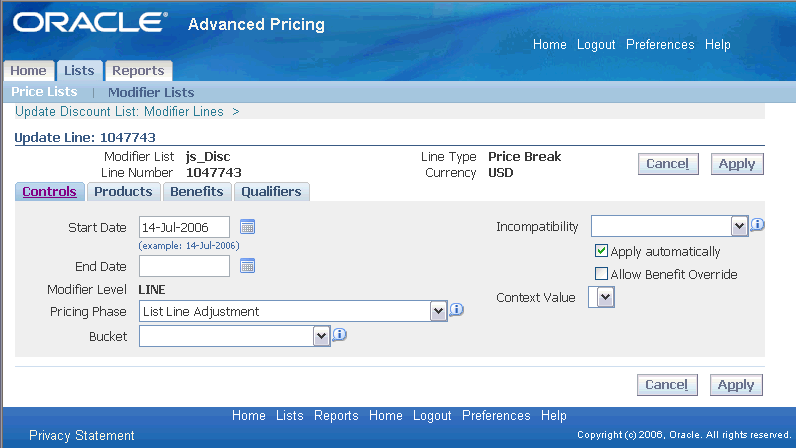Click the footer Logout link
The height and width of the screenshot is (448, 796).
point(432,415)
